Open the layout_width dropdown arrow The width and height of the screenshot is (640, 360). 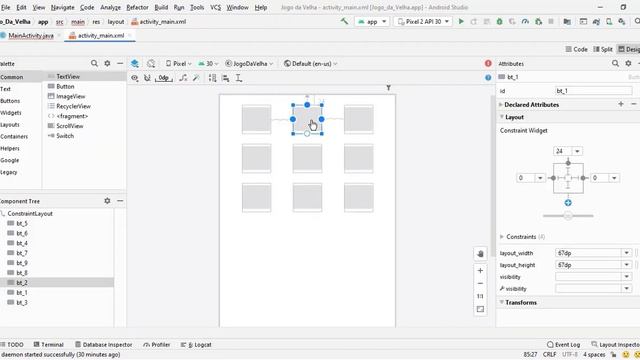627,253
